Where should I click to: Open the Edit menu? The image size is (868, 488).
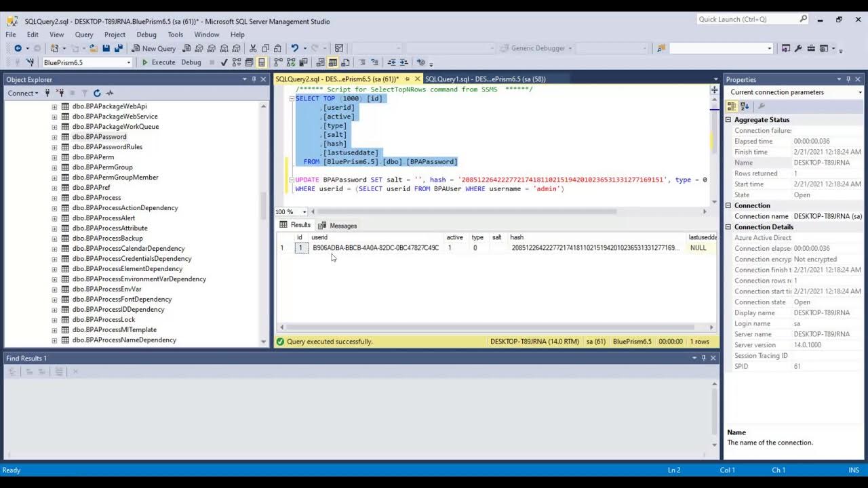point(33,35)
